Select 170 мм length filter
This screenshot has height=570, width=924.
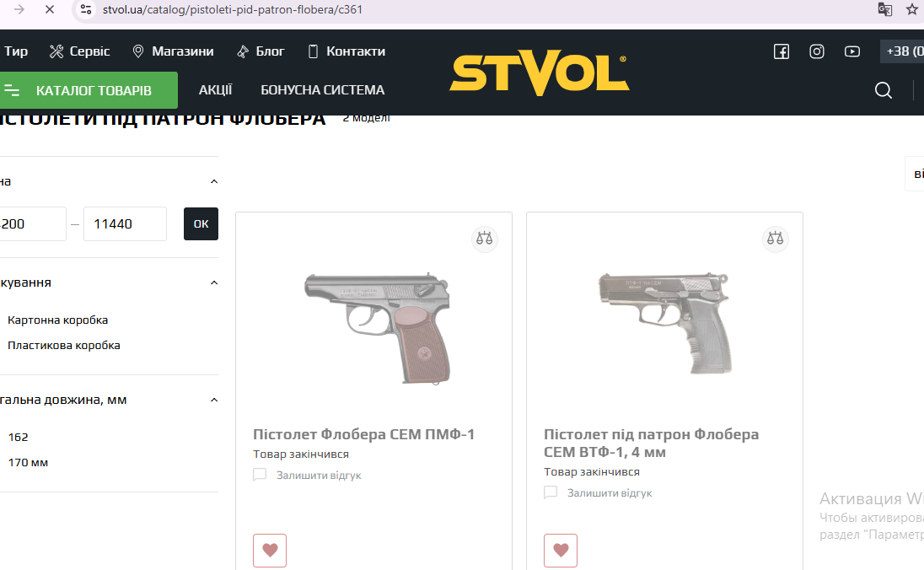[x=29, y=463]
